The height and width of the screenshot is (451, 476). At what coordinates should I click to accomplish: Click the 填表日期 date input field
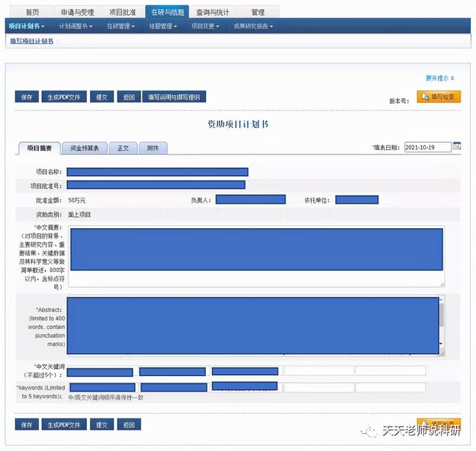coord(428,147)
